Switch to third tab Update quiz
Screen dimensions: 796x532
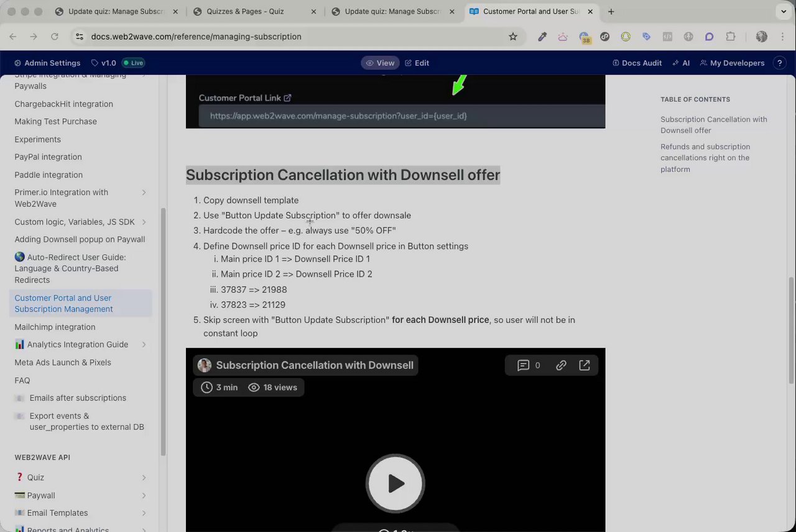pos(394,11)
